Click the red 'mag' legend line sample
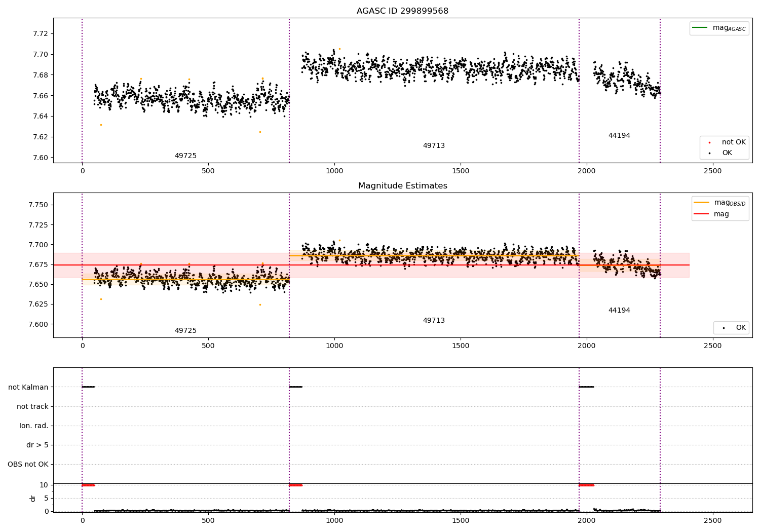Screen dimensions: 760x532 click(x=701, y=214)
